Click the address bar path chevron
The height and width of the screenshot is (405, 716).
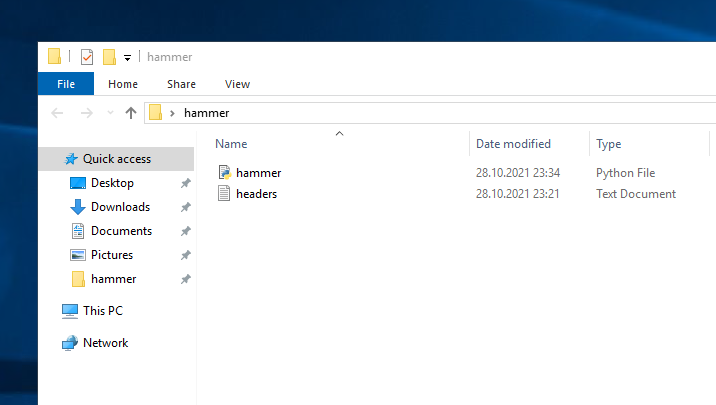172,113
